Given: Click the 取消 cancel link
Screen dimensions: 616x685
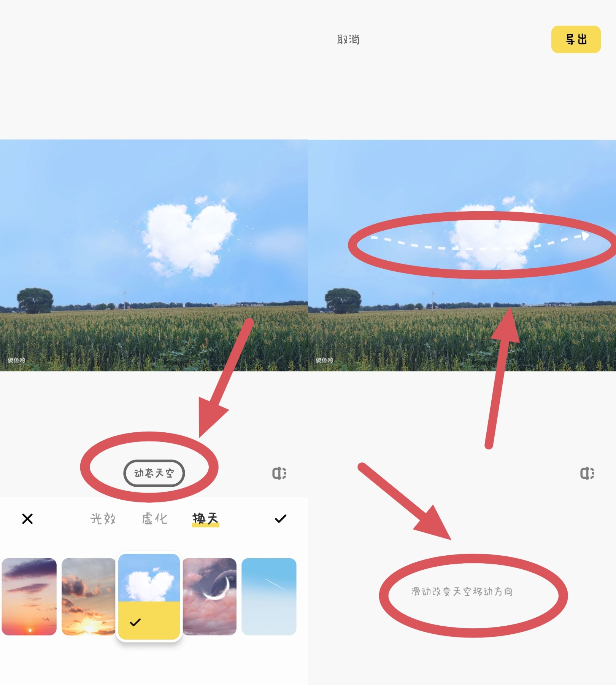Looking at the screenshot, I should (348, 40).
